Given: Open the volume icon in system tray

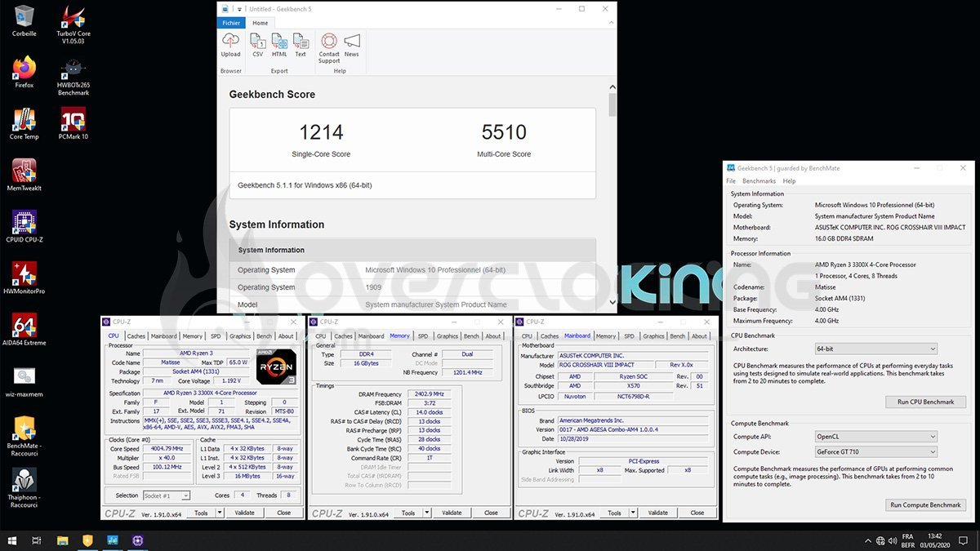Looking at the screenshot, I should point(891,540).
